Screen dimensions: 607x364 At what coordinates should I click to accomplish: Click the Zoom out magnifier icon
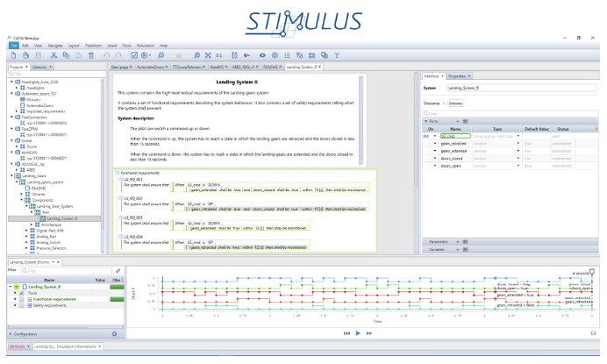coord(161,55)
